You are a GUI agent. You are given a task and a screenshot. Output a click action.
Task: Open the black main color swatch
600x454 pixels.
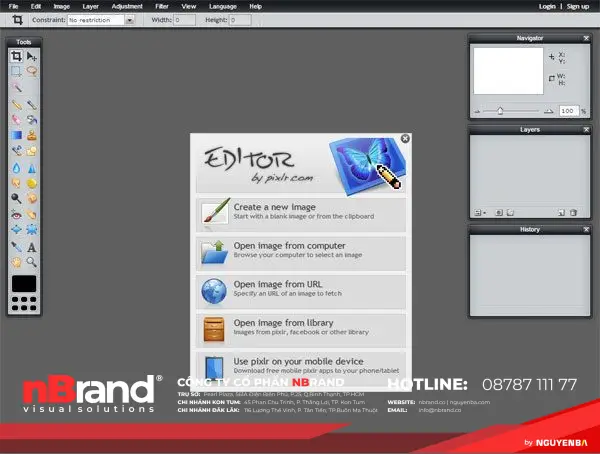[24, 284]
